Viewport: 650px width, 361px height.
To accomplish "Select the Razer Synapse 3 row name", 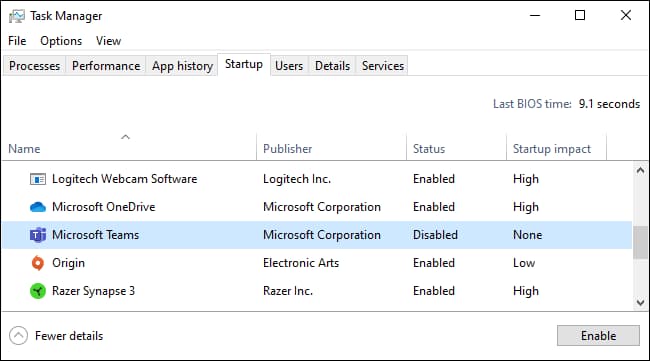I will [93, 291].
